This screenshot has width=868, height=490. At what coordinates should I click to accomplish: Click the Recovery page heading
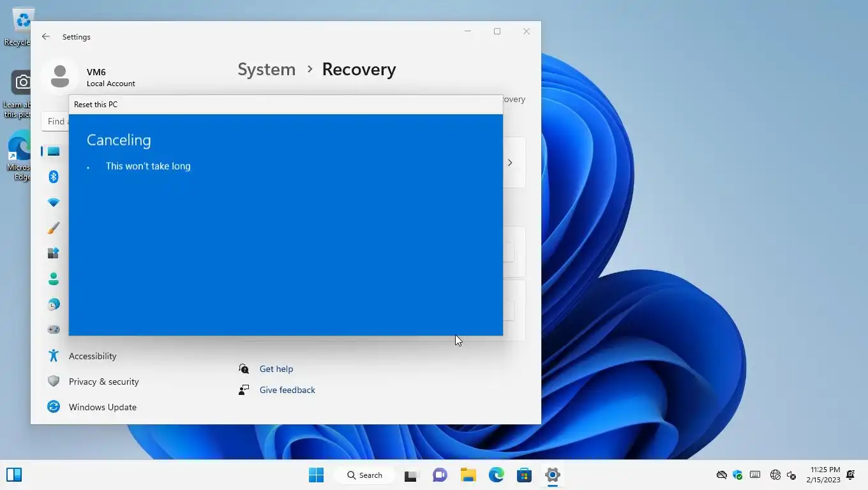point(359,69)
